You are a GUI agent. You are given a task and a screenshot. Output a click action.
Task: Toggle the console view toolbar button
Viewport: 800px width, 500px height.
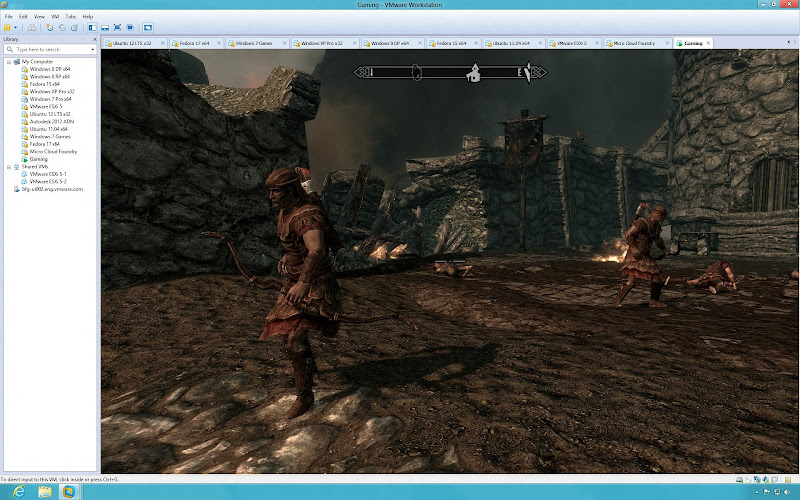pos(148,28)
